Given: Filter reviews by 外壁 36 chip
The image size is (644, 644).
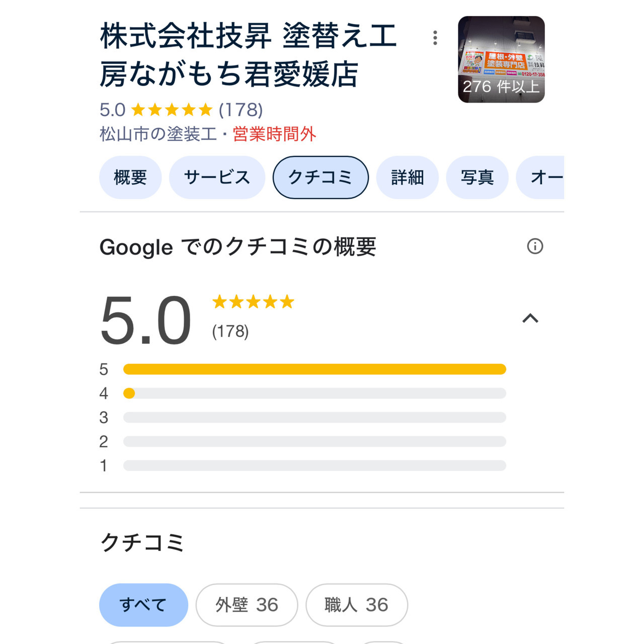Looking at the screenshot, I should (x=247, y=605).
